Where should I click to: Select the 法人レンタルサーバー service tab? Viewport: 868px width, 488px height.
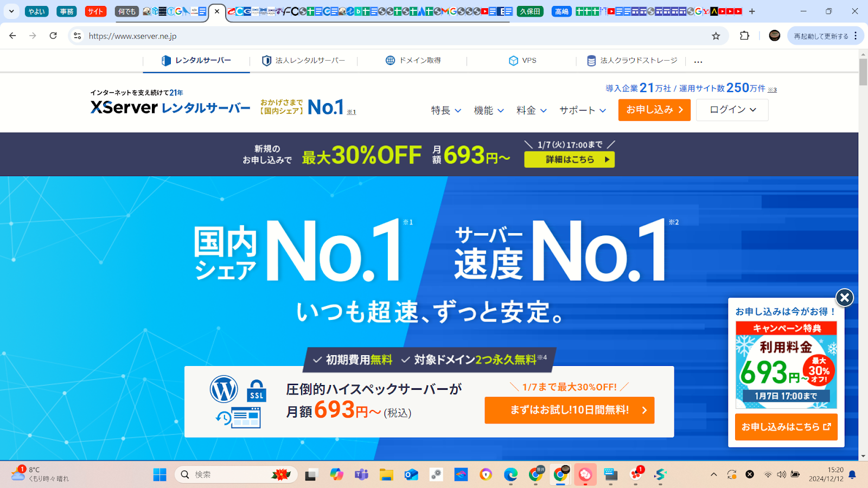coord(303,61)
